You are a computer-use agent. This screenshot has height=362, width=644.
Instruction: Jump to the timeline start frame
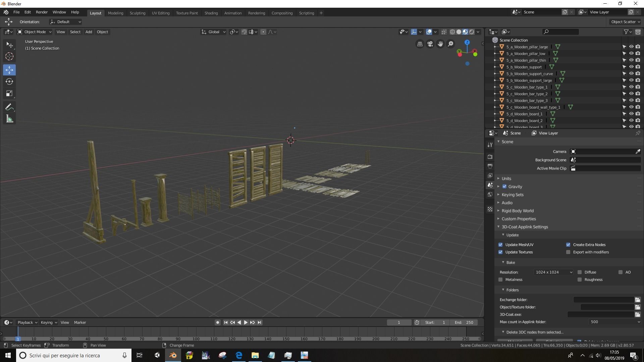pyautogui.click(x=226, y=322)
